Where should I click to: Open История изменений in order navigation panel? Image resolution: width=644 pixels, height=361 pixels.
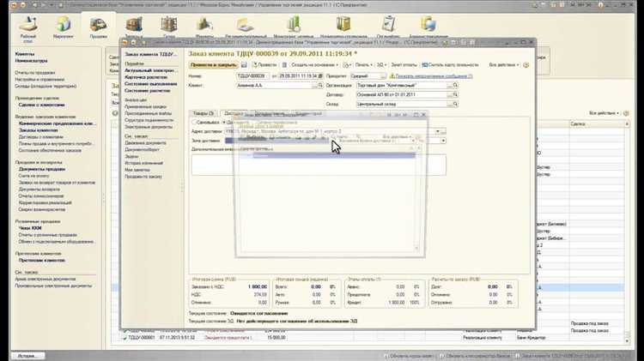(x=143, y=163)
